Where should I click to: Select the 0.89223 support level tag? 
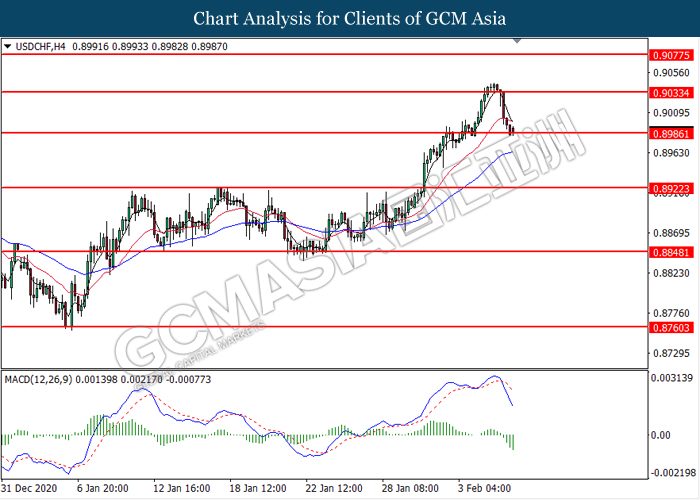click(x=668, y=187)
